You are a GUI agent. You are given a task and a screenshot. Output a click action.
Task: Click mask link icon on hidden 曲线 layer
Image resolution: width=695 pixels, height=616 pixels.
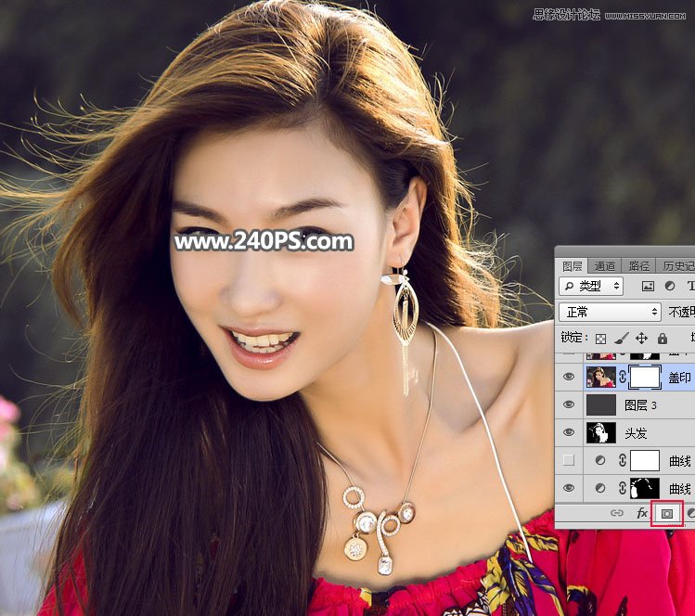click(623, 460)
